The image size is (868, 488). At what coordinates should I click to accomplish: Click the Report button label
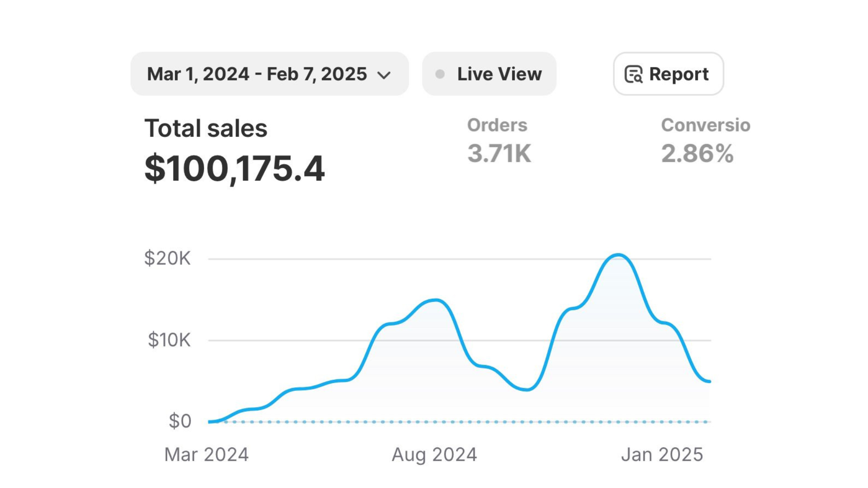pos(679,74)
